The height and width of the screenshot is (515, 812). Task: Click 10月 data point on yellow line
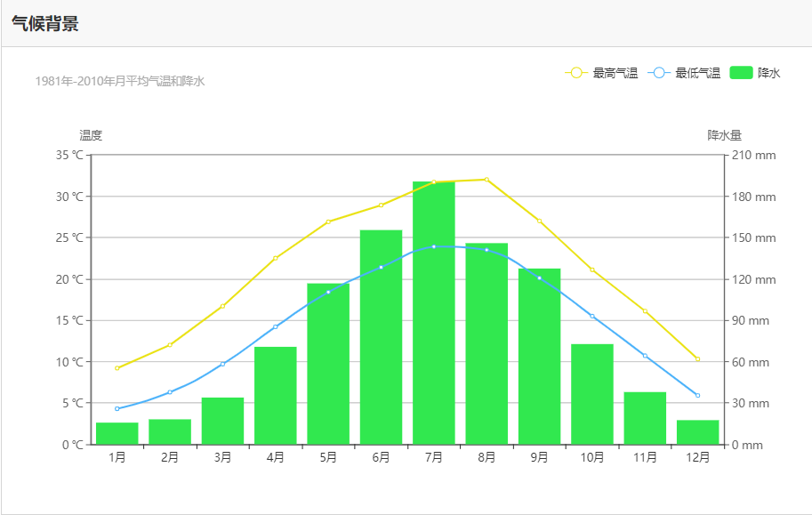tap(592, 270)
